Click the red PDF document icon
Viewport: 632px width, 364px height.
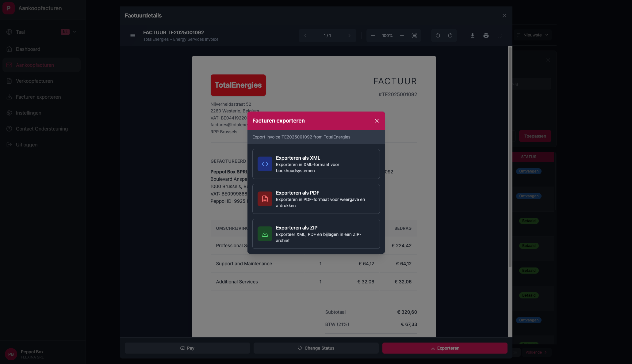265,199
